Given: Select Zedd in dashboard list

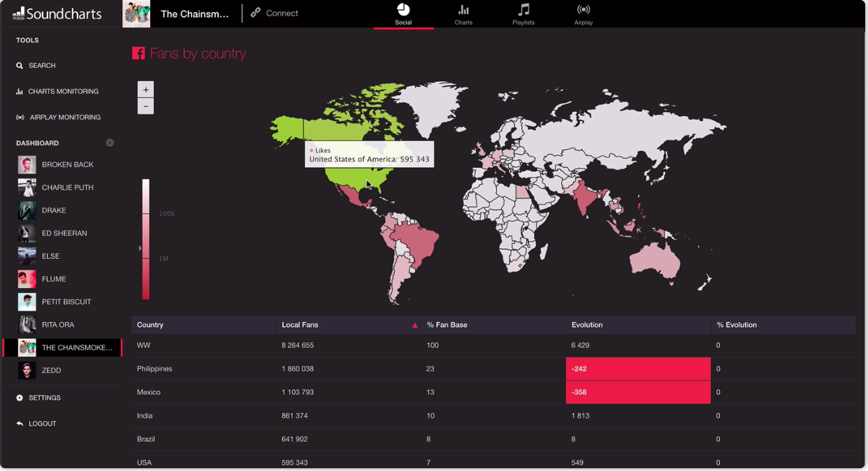Looking at the screenshot, I should coord(62,370).
